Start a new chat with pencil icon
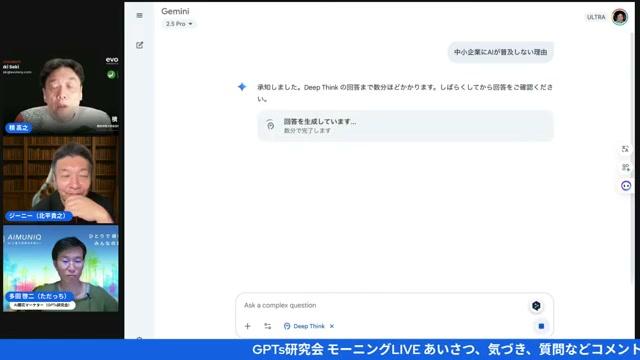This screenshot has width=640, height=360. (140, 45)
